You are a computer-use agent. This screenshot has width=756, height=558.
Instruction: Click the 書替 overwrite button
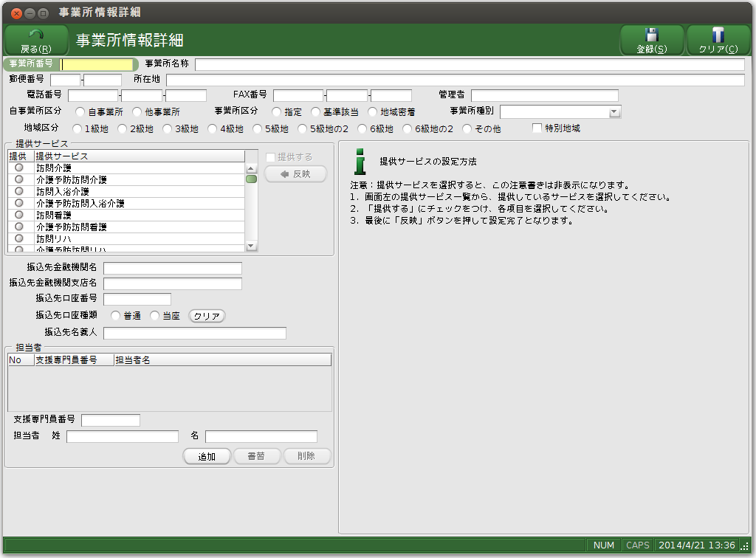[256, 456]
